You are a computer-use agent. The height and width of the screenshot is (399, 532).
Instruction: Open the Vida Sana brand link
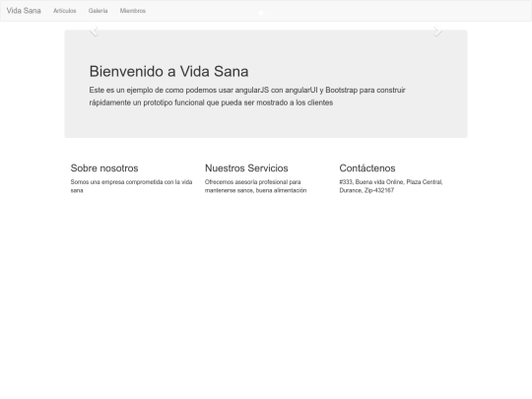(x=24, y=11)
